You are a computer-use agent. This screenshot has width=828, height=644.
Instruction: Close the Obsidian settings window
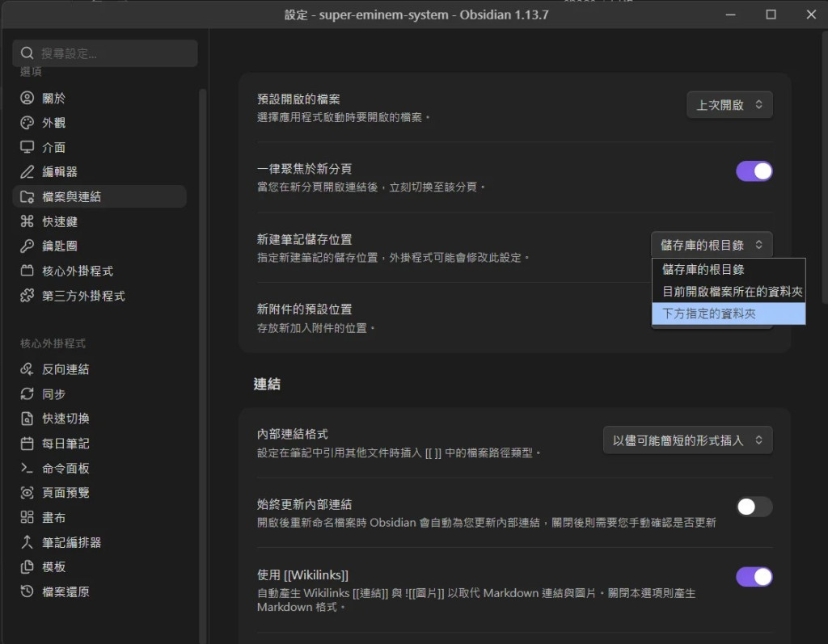coord(811,15)
